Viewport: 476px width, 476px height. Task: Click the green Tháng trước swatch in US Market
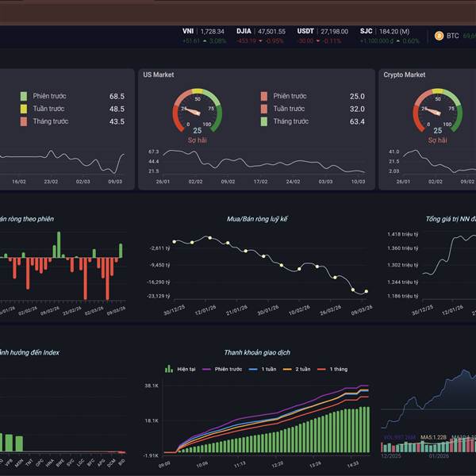(x=264, y=121)
